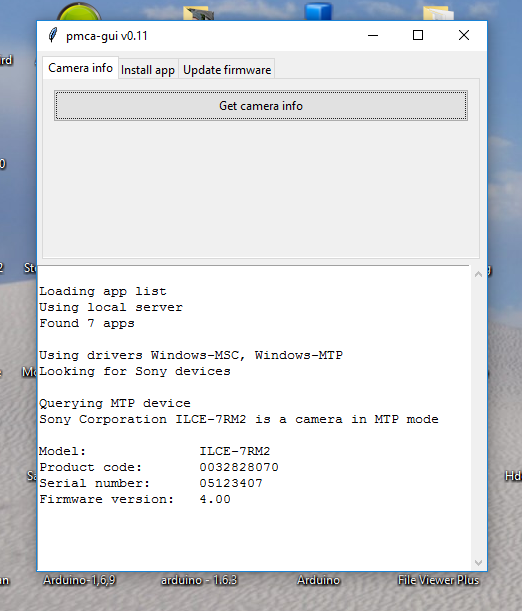This screenshot has height=611, width=522.
Task: Click the log scrollbar down arrow
Action: pyautogui.click(x=478, y=563)
